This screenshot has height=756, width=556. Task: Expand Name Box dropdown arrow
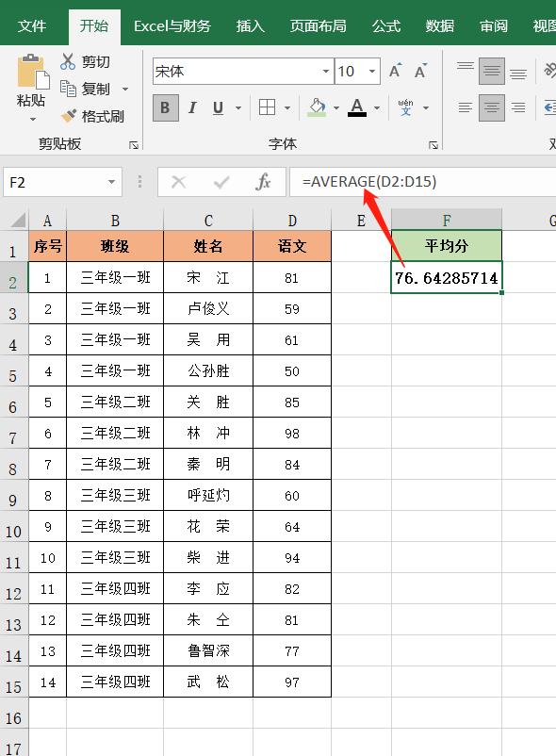[x=112, y=182]
